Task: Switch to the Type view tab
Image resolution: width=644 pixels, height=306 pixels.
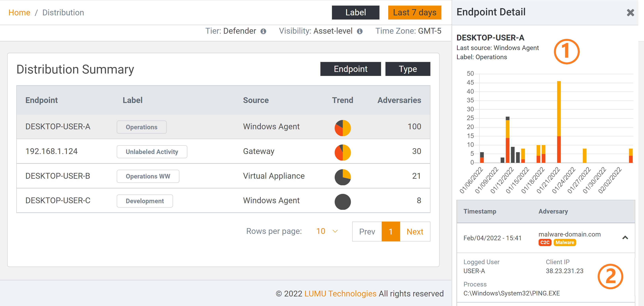Action: click(408, 69)
